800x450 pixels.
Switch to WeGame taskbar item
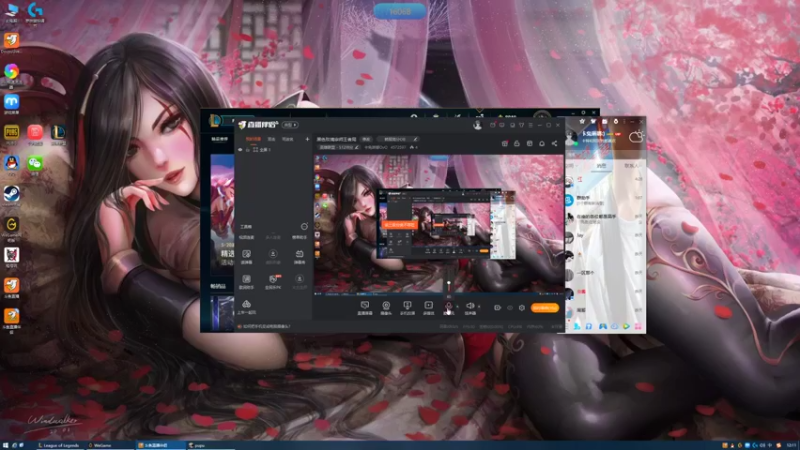109,445
